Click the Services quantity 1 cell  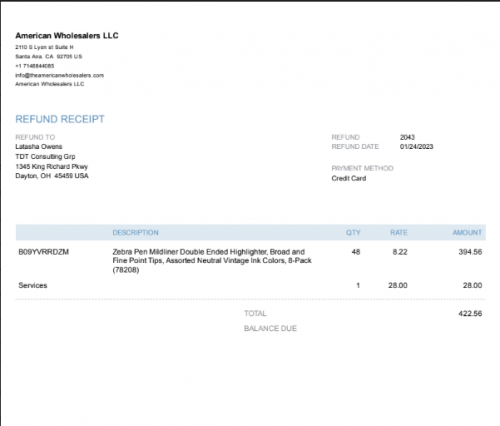(x=358, y=285)
